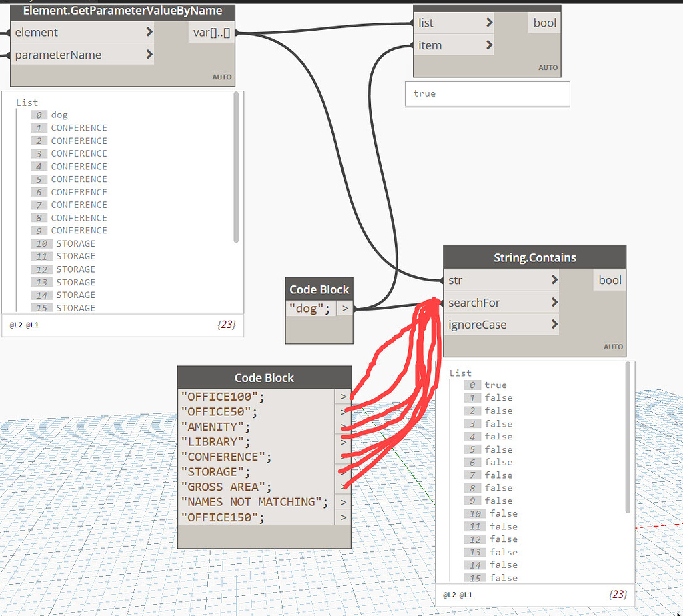Click the parameterName input port arrow
Viewport: 683px width, 616px height.
pos(149,55)
